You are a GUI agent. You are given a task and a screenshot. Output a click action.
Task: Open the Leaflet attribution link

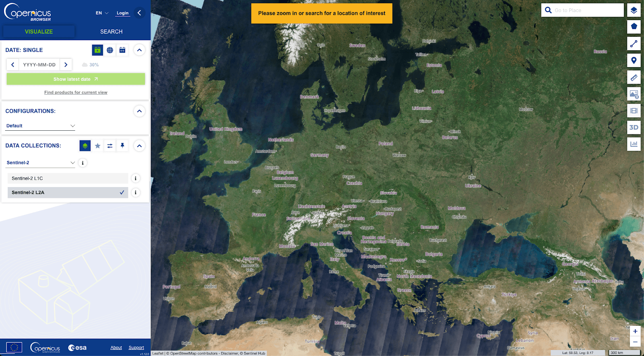pos(158,354)
